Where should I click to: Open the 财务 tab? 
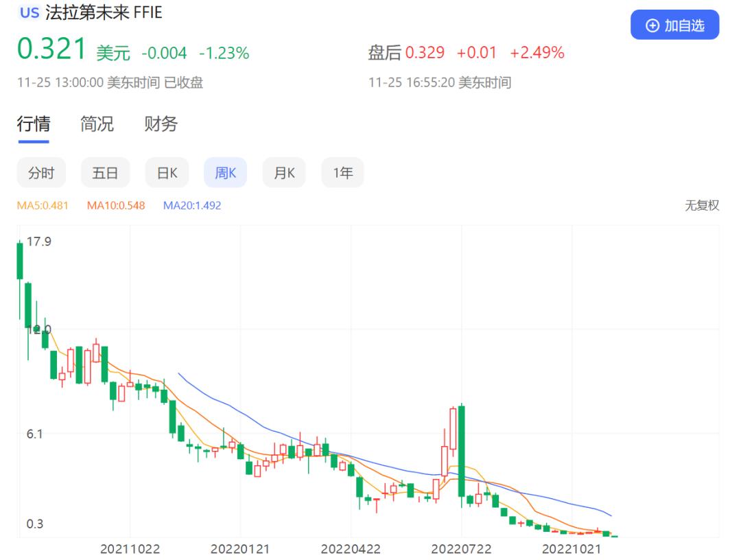161,124
